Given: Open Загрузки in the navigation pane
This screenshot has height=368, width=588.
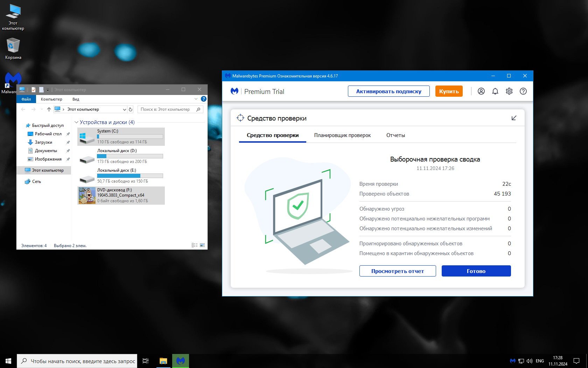Looking at the screenshot, I should 43,142.
